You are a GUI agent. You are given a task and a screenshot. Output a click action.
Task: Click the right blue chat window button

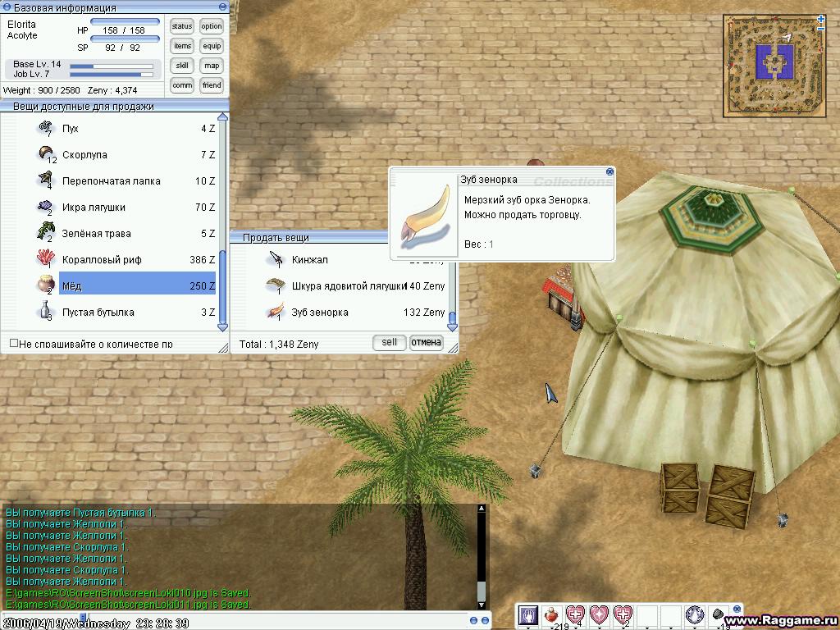pos(485,620)
